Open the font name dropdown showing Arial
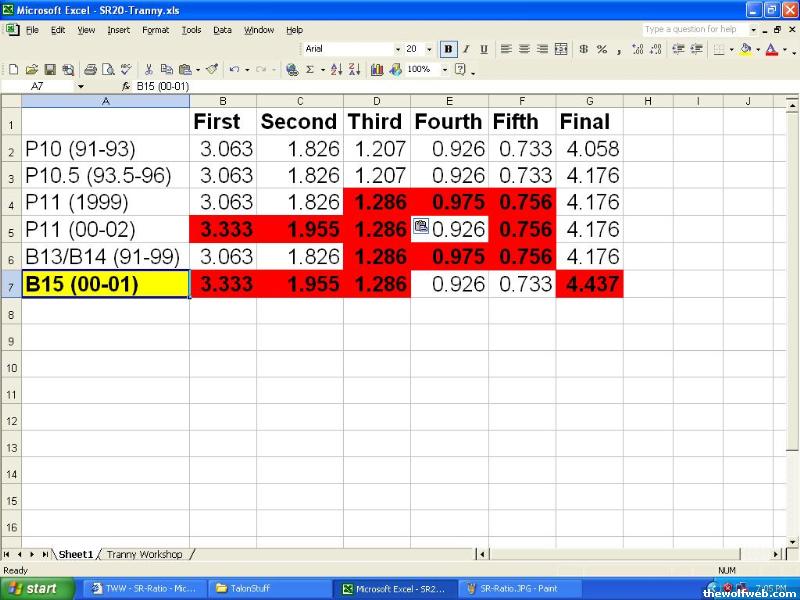The height and width of the screenshot is (600, 800). [350, 49]
